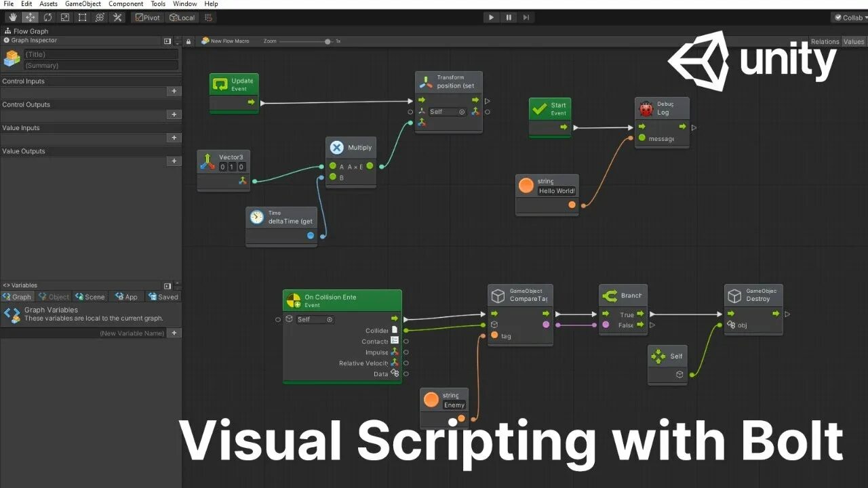Viewport: 868px width, 488px height.
Task: Select the Rotate tool
Action: point(47,18)
